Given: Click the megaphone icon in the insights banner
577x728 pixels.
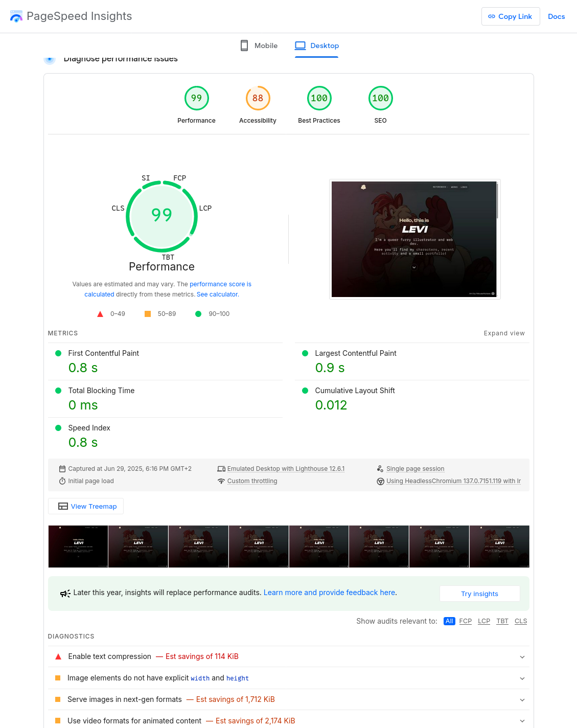Looking at the screenshot, I should coord(65,593).
